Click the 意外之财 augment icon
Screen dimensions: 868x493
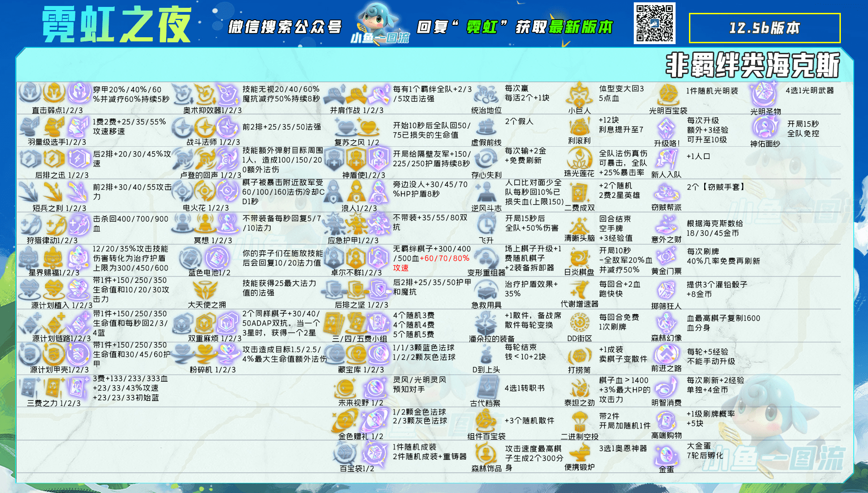[x=666, y=225]
